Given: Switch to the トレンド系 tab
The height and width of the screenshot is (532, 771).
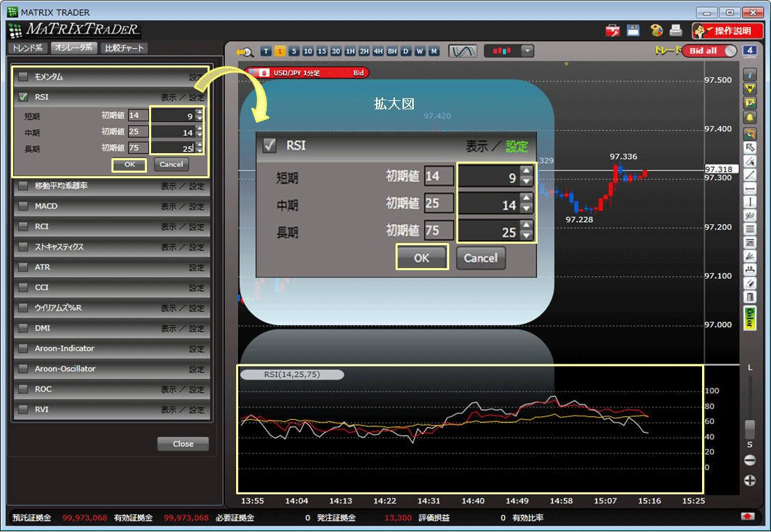Looking at the screenshot, I should pyautogui.click(x=28, y=47).
